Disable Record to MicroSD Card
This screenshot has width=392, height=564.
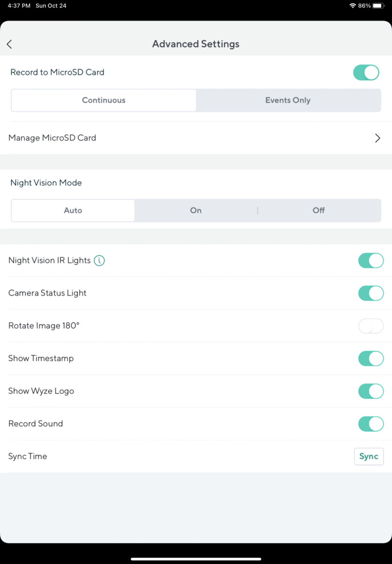click(366, 72)
